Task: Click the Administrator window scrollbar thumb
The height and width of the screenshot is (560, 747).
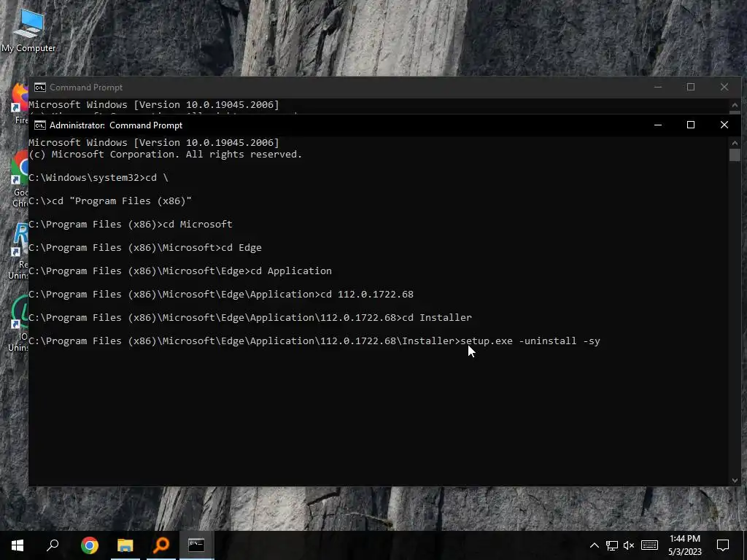Action: [735, 155]
